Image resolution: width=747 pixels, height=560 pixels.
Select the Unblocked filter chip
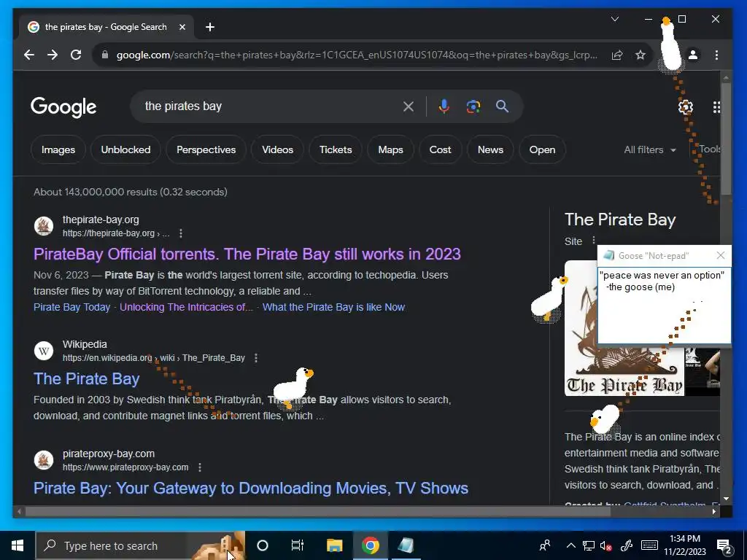(125, 149)
